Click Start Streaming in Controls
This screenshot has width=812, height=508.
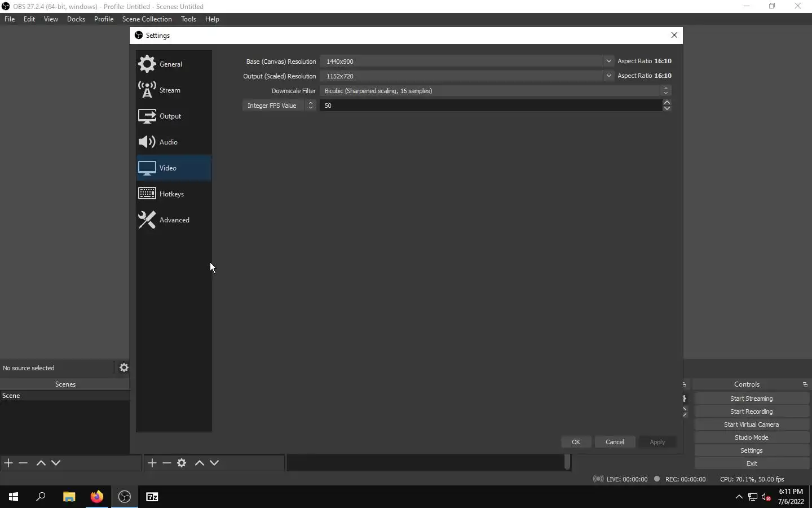[751, 398]
